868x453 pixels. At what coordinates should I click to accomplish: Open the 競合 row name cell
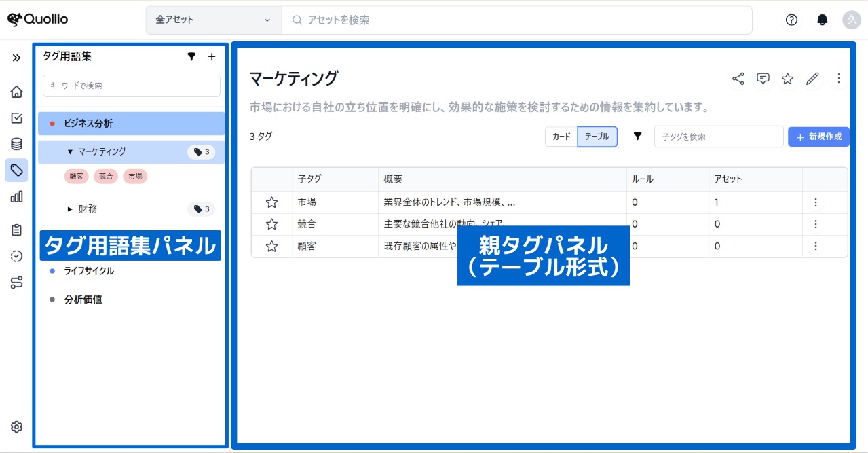307,224
